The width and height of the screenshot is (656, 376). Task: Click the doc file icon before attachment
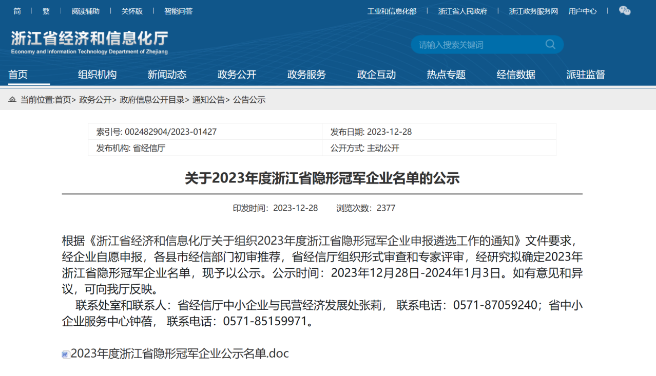pyautogui.click(x=65, y=354)
